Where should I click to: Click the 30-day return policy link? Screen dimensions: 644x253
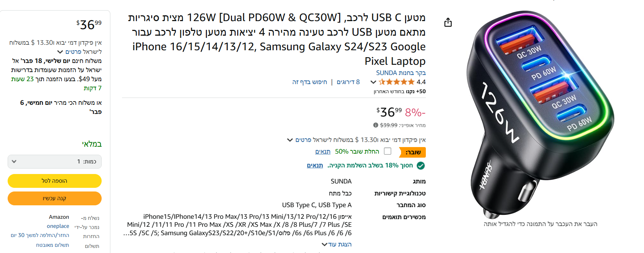click(40, 235)
